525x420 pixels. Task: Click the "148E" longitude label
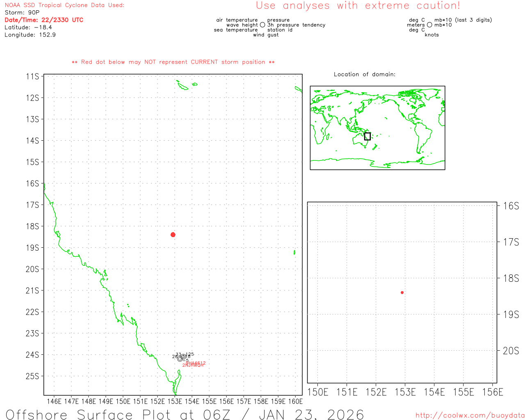89,402
